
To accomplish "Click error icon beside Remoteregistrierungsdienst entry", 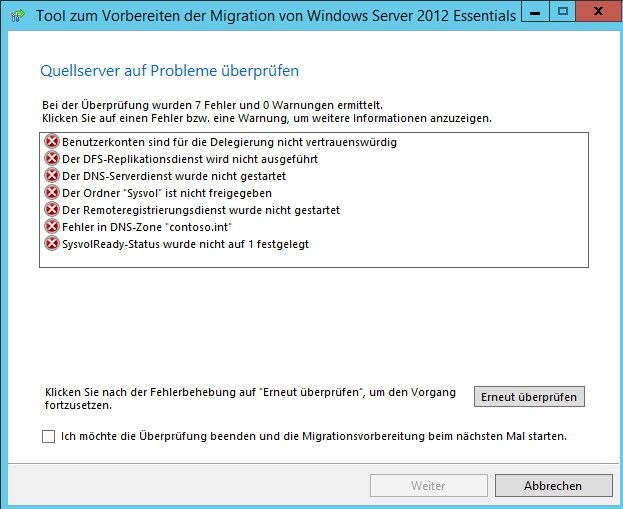I will (x=52, y=210).
